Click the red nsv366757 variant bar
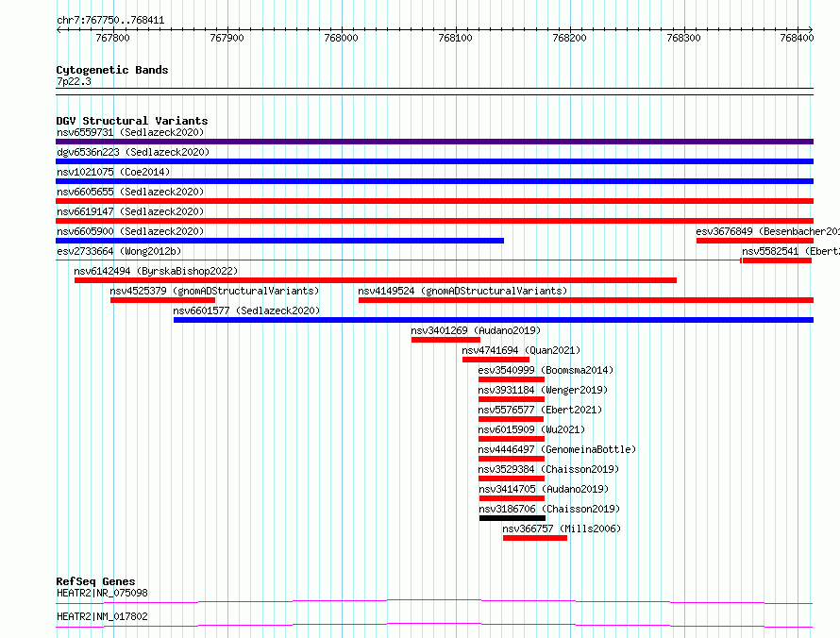 point(535,538)
